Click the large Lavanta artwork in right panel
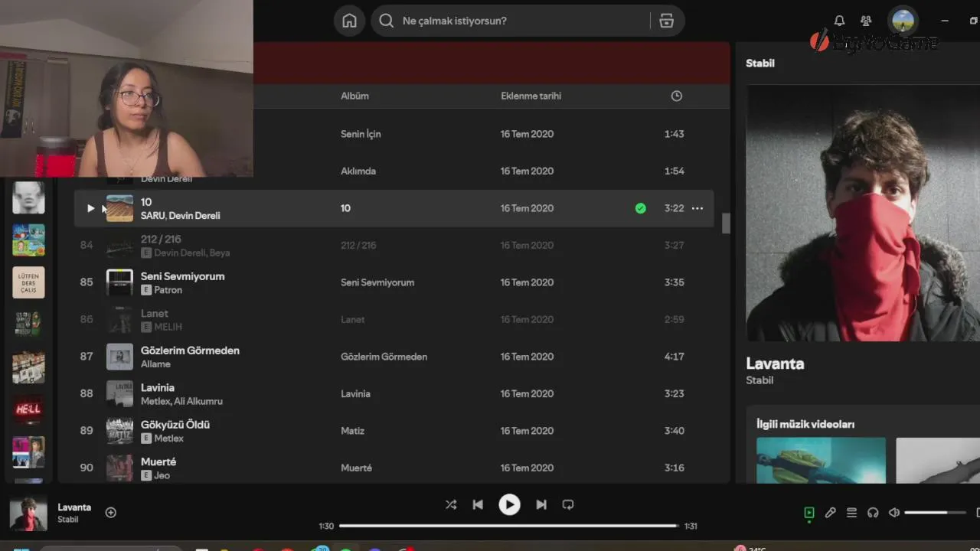Image resolution: width=980 pixels, height=551 pixels. pos(863,213)
